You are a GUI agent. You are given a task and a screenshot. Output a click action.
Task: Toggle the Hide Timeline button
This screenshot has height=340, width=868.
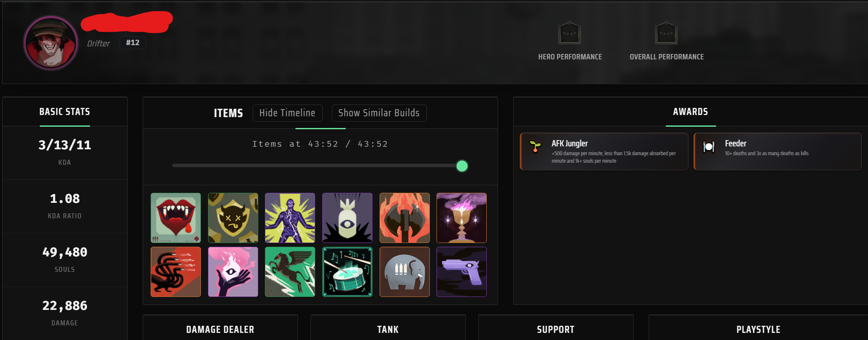point(288,113)
